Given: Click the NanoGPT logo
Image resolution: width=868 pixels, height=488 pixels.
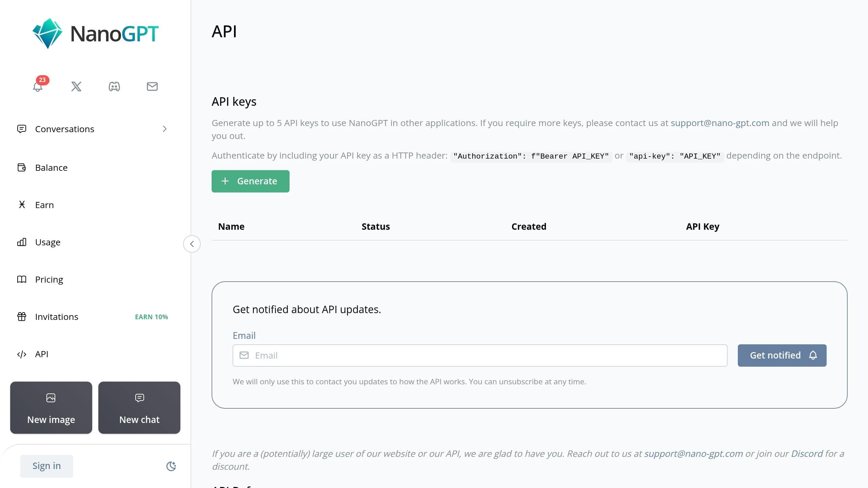Looking at the screenshot, I should (95, 34).
